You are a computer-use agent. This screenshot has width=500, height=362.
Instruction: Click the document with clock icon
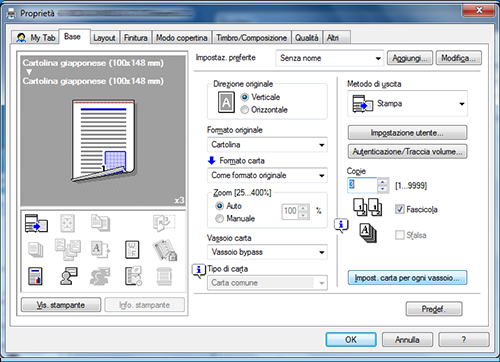pos(133,276)
